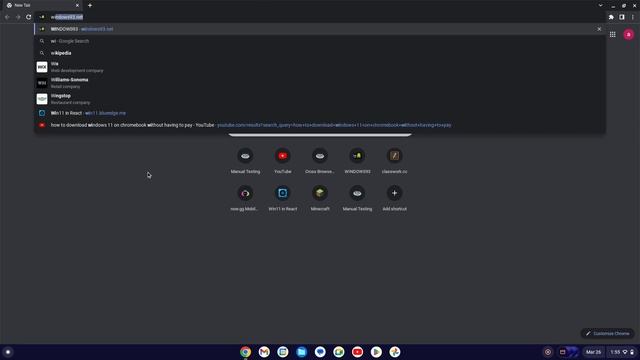The width and height of the screenshot is (640, 360).
Task: Click the forward navigation arrow
Action: 18,17
